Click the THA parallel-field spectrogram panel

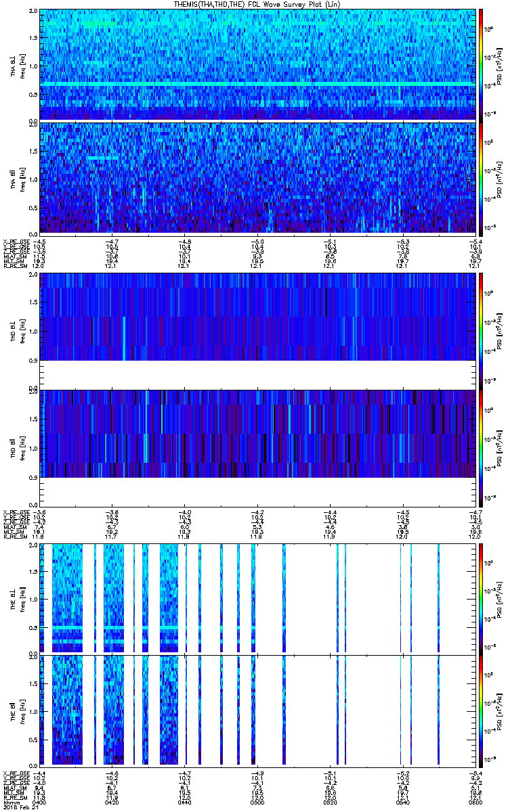[257, 177]
